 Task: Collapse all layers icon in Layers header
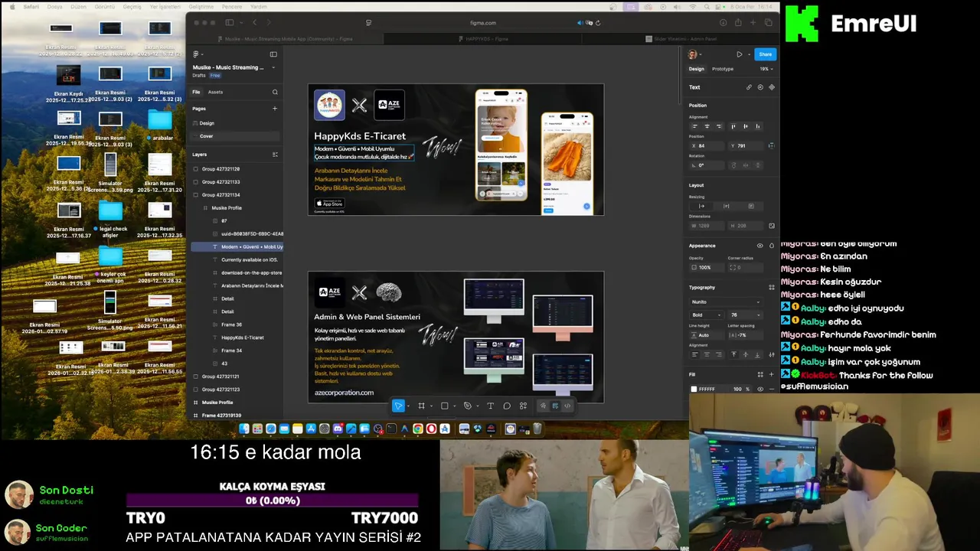[275, 155]
